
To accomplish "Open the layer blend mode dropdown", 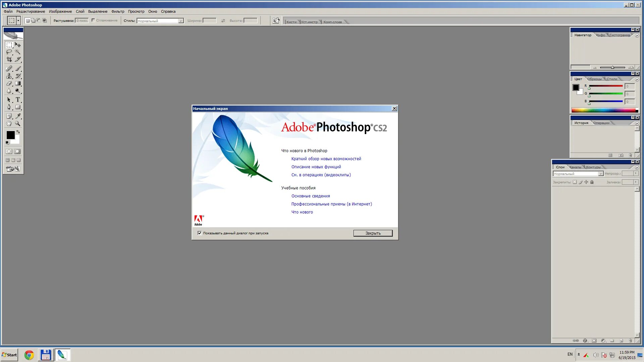I will [601, 174].
